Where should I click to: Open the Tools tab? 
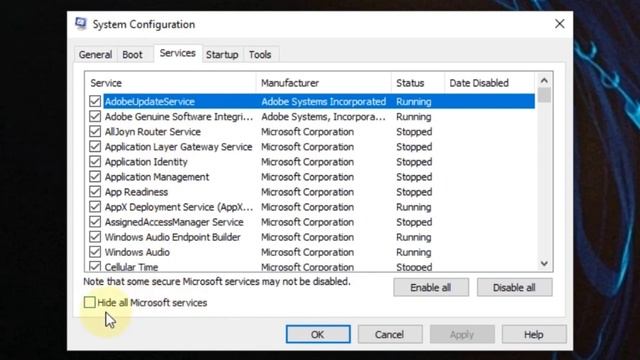(260, 55)
